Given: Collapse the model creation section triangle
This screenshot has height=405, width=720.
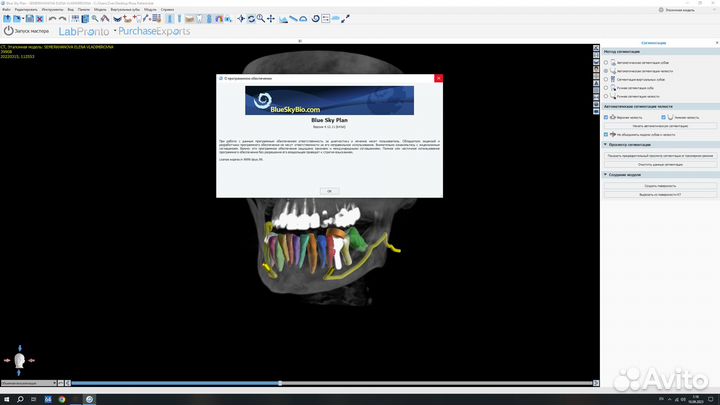Looking at the screenshot, I should point(605,174).
